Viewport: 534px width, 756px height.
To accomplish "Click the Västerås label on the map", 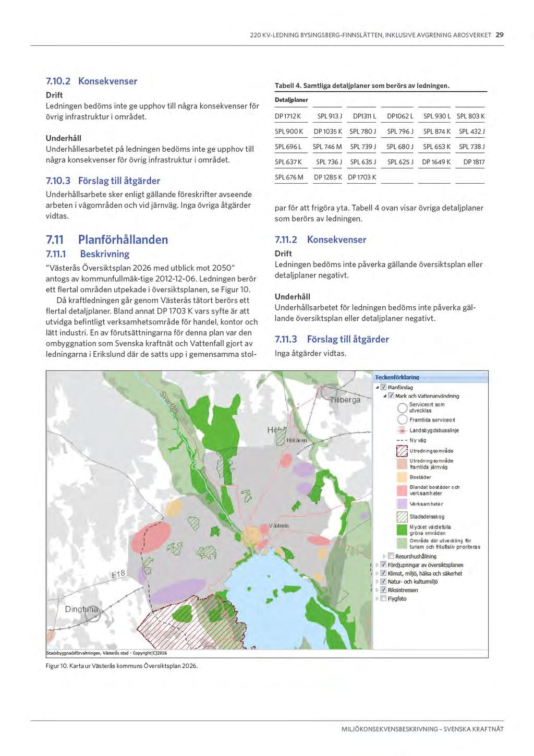I will [279, 525].
